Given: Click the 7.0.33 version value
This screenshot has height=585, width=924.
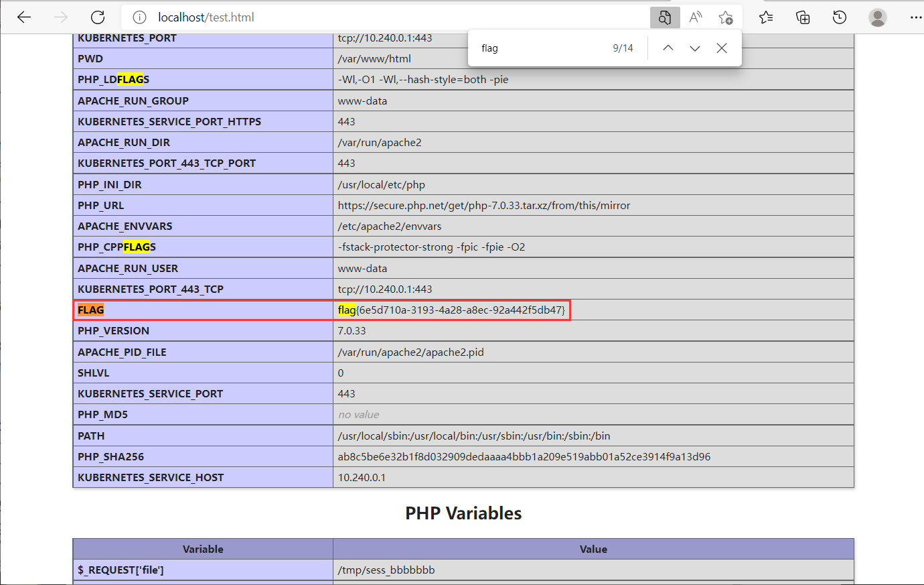Looking at the screenshot, I should click(352, 331).
